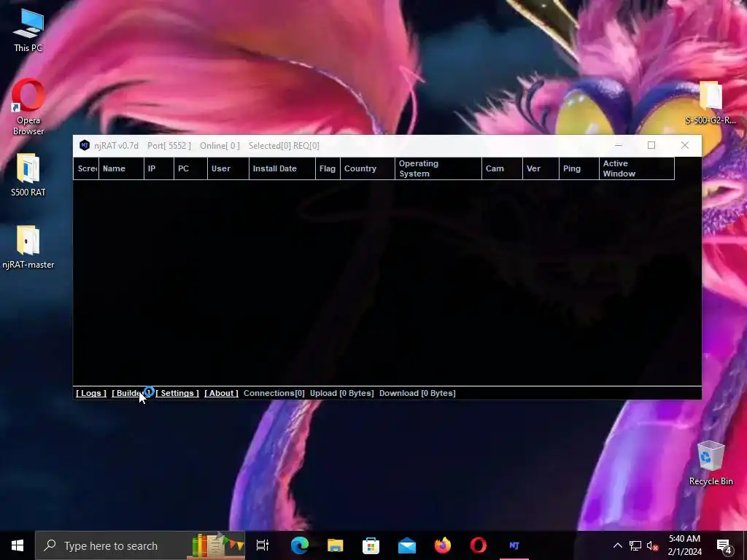Click the Active Window column header
The image size is (747, 560).
637,168
